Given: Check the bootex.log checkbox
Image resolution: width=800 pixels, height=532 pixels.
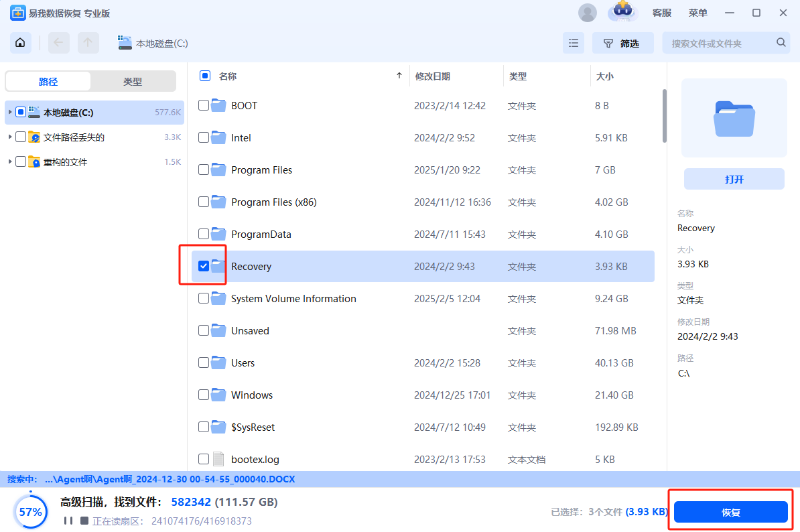Looking at the screenshot, I should point(204,459).
